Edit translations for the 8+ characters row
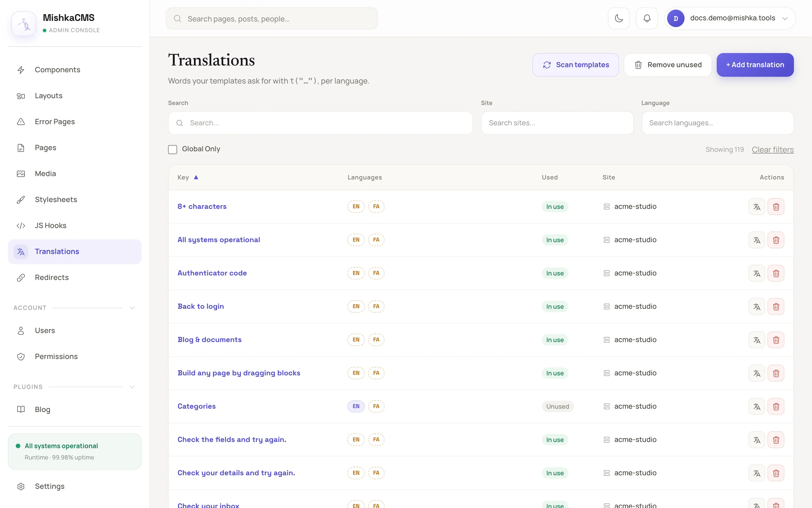The height and width of the screenshot is (508, 812). 756,207
